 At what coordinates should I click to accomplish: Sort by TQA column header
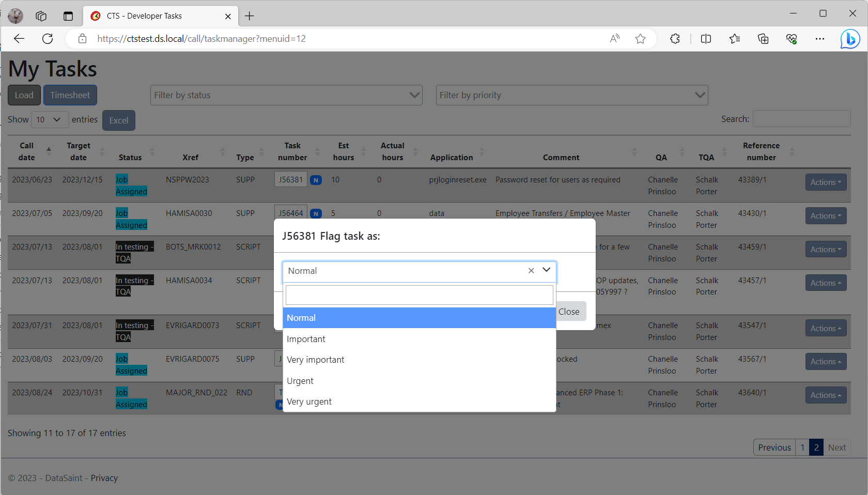pos(706,157)
